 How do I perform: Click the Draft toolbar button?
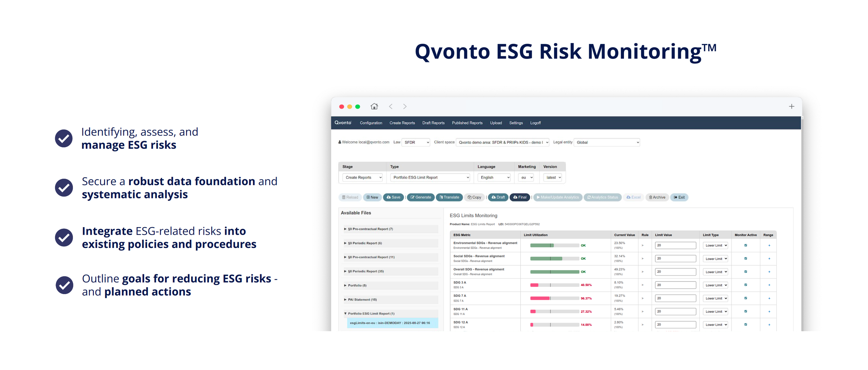498,197
